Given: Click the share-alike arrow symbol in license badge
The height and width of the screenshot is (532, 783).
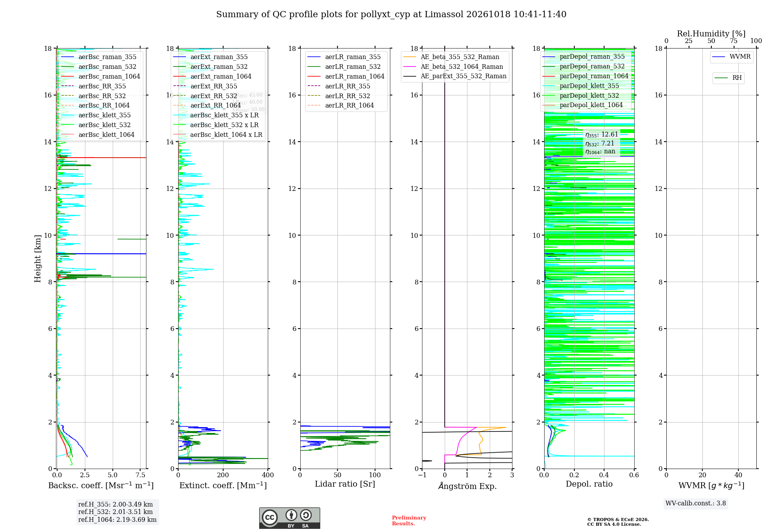Looking at the screenshot, I should point(306,515).
